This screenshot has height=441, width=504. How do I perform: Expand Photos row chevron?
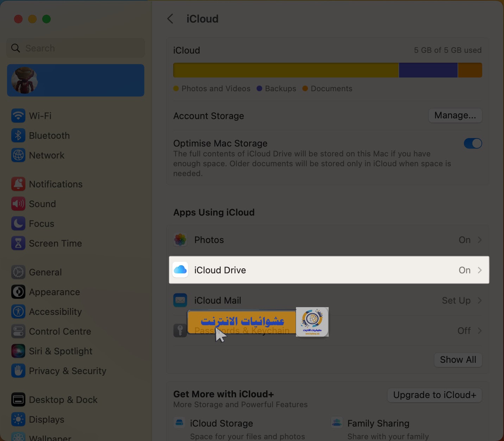[x=479, y=240]
